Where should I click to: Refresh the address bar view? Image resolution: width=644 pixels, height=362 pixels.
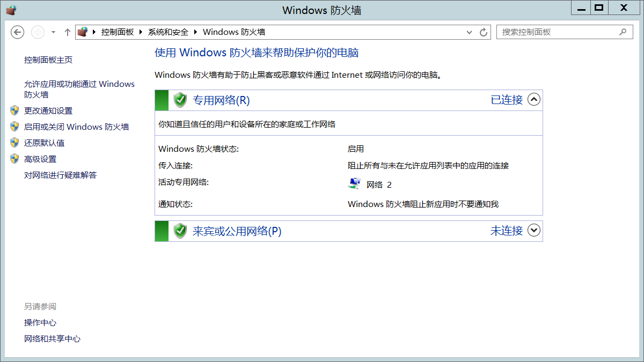(484, 32)
